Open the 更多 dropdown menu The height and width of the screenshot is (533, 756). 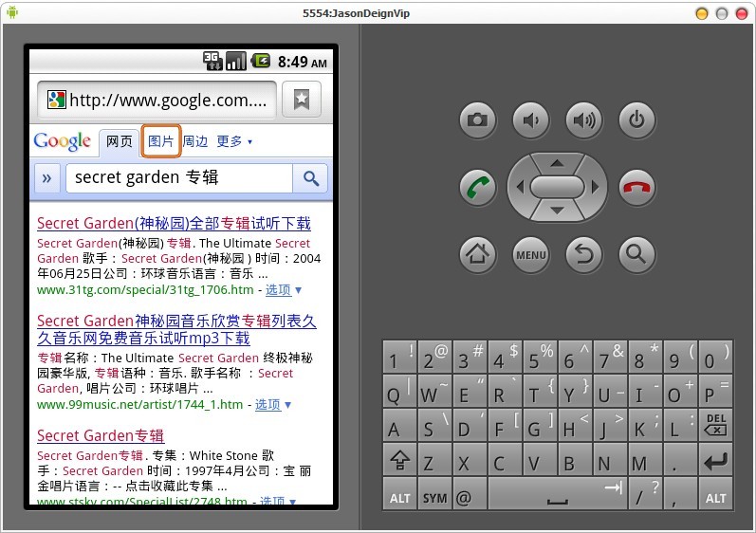coord(234,141)
